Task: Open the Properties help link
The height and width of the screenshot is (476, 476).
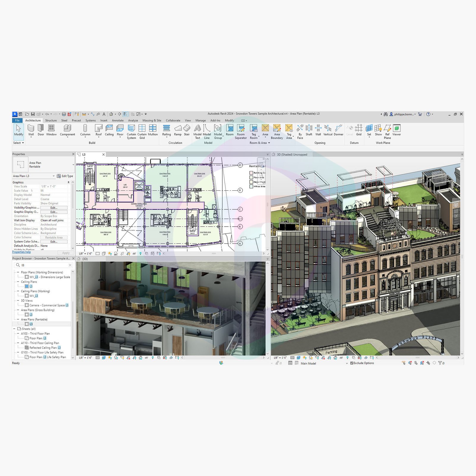Action: 21,252
